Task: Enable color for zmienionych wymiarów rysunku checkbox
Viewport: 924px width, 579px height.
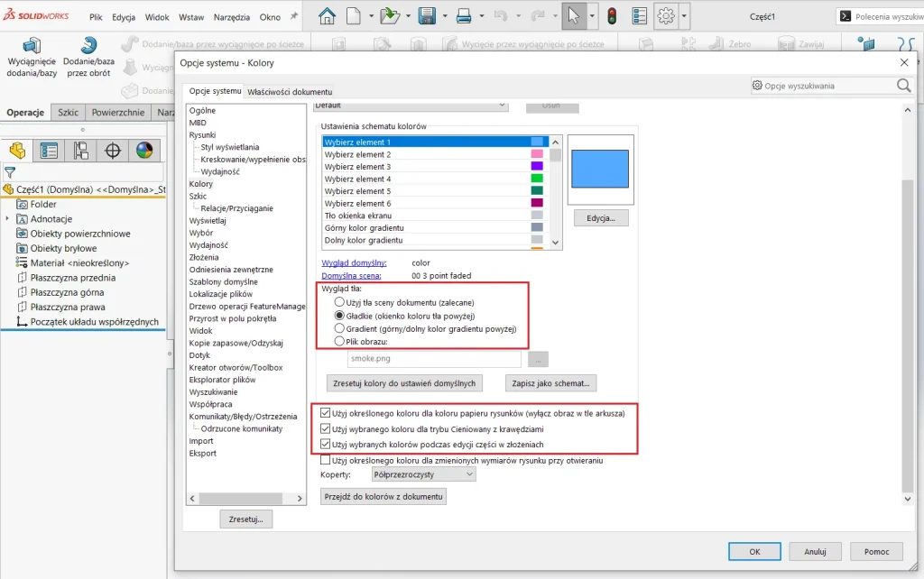Action: coord(325,460)
